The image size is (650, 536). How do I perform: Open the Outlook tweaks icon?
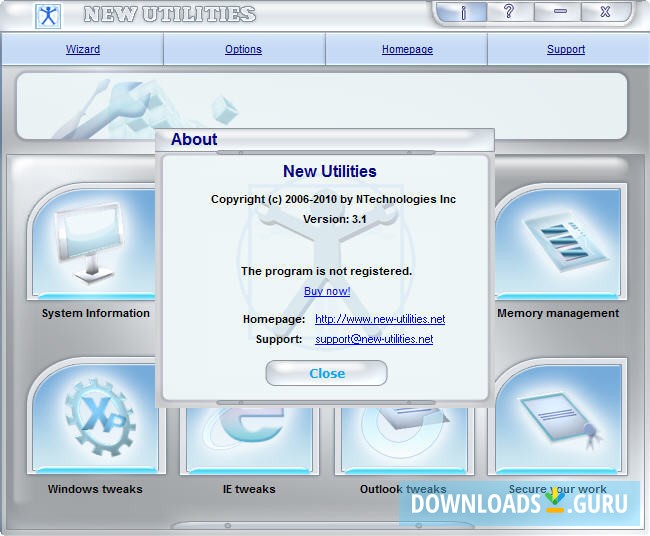pos(404,440)
